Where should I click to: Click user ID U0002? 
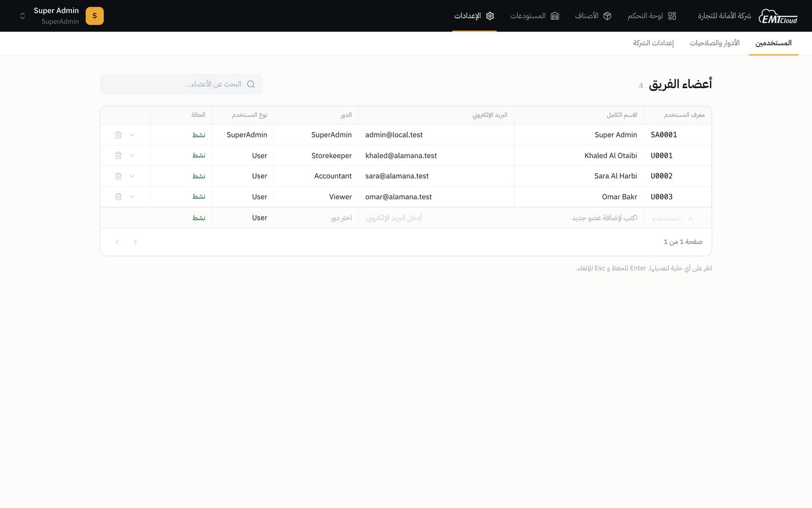[662, 176]
